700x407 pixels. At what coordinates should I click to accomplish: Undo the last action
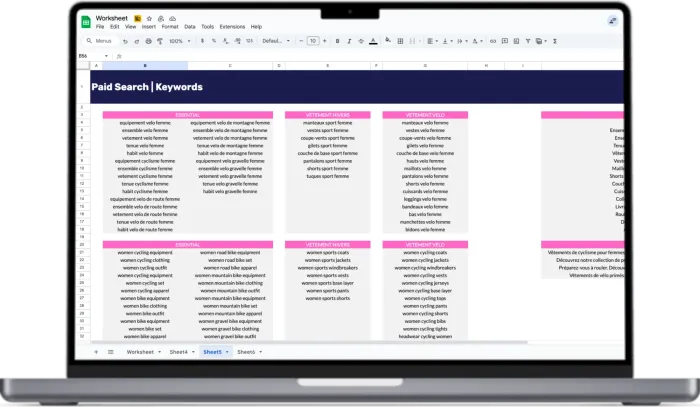coord(125,41)
